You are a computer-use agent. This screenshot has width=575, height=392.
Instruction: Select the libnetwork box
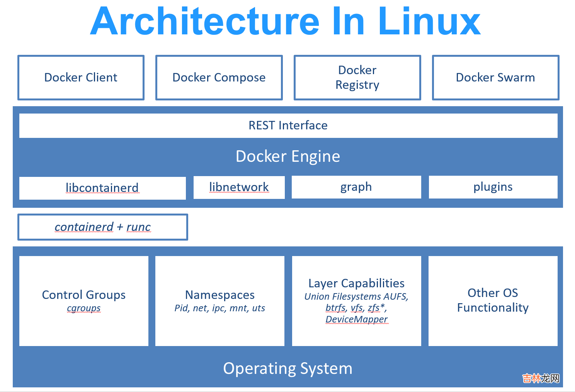tap(239, 187)
